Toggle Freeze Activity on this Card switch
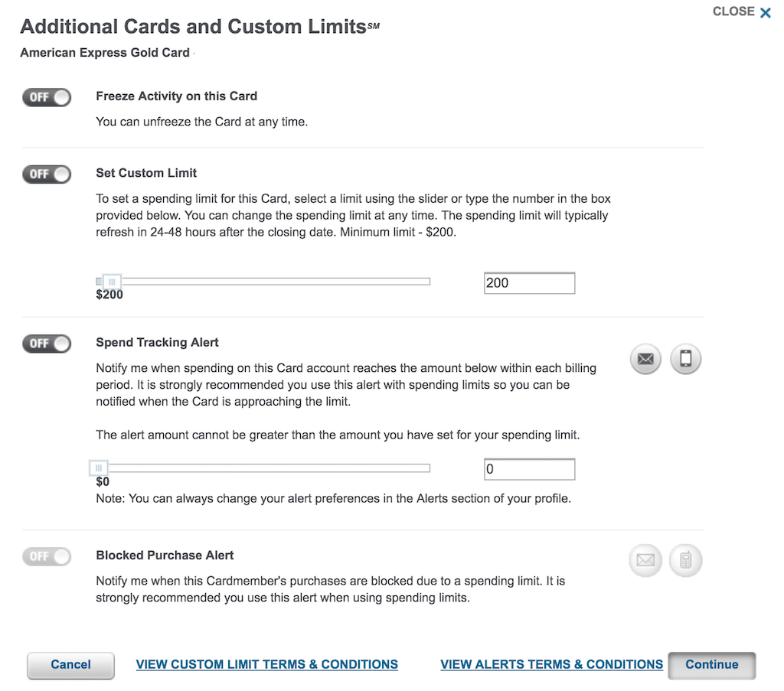Image resolution: width=784 pixels, height=691 pixels. tap(47, 97)
